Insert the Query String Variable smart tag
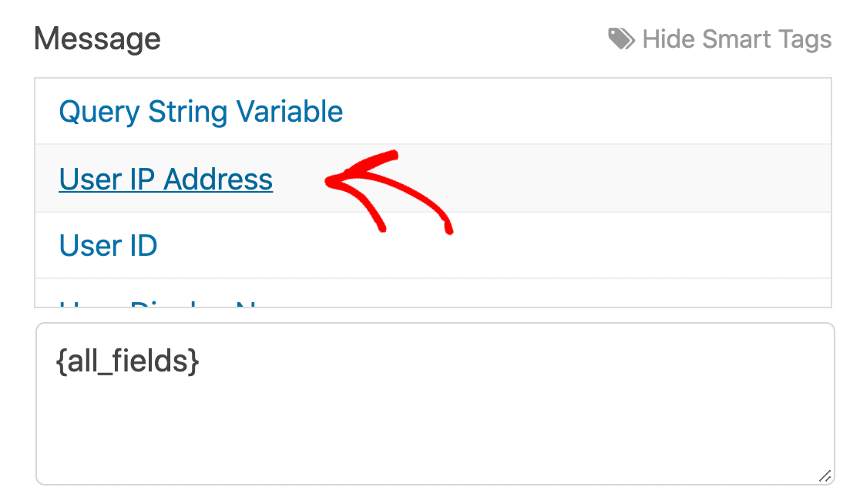 (x=200, y=111)
